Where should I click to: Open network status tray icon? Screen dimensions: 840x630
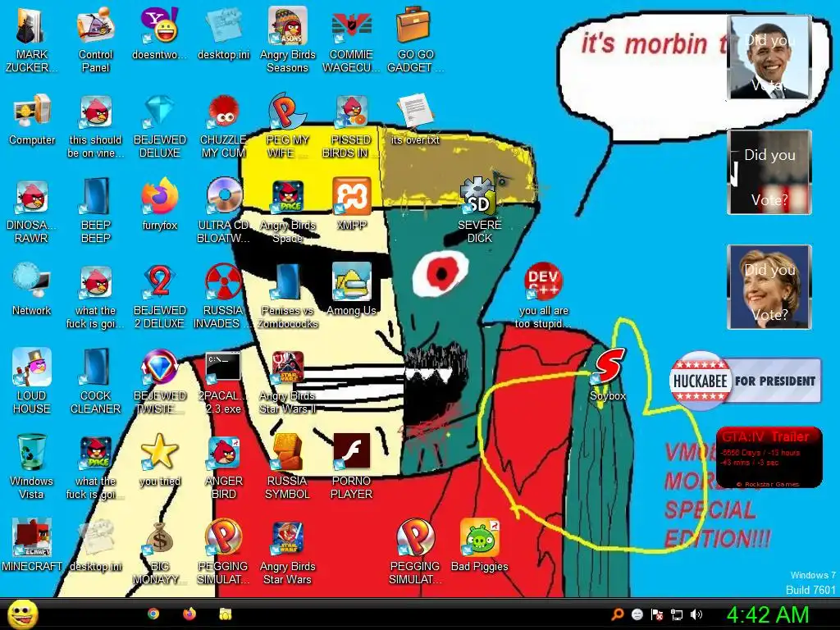coord(677,614)
